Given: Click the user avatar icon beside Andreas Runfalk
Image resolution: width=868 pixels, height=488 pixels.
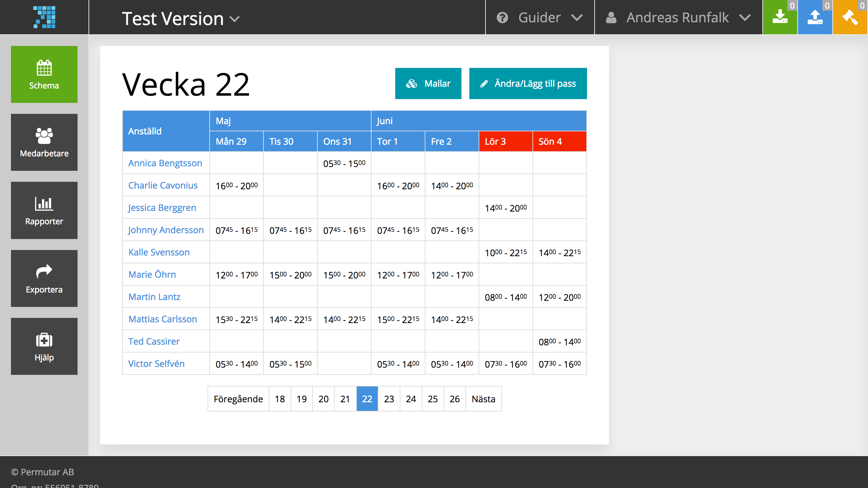Looking at the screenshot, I should pos(611,17).
